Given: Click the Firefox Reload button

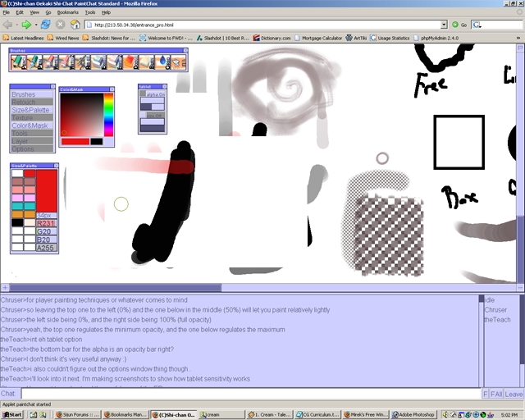Looking at the screenshot, I should [x=46, y=25].
